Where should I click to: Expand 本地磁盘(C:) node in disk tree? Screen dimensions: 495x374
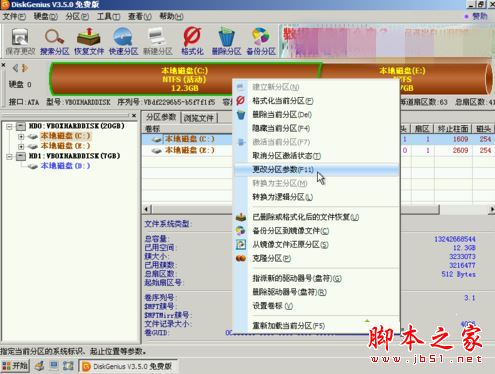[x=21, y=136]
